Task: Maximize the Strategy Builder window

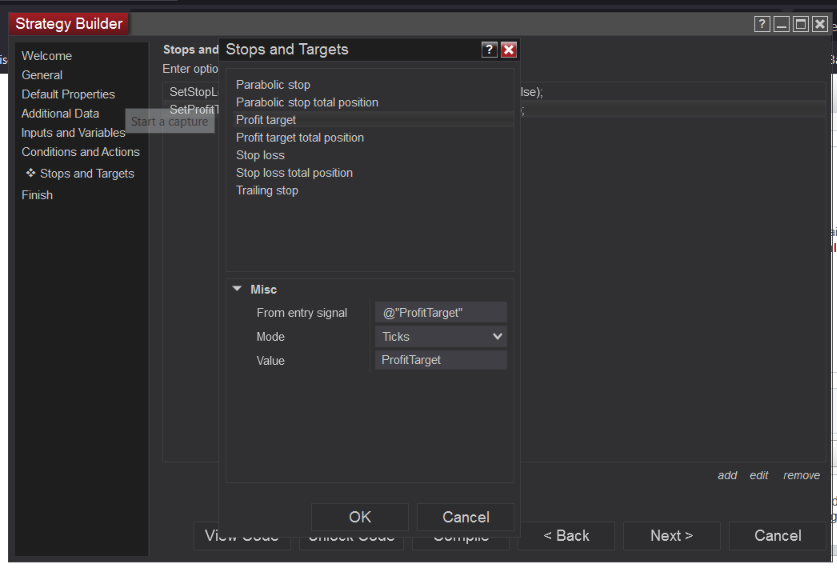Action: [801, 24]
